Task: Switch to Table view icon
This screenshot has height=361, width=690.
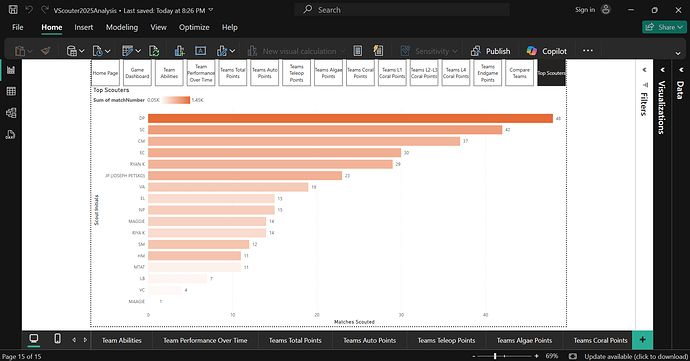Action: click(x=11, y=92)
